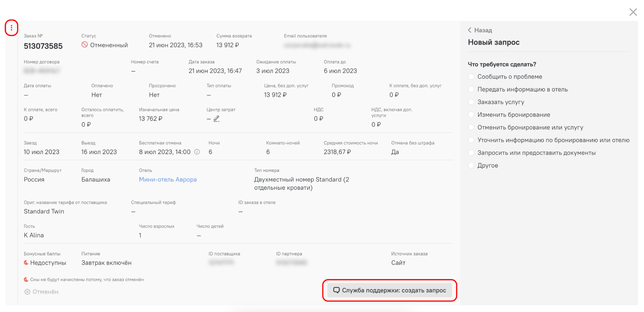The width and height of the screenshot is (644, 312).
Task: Show info about Бесплатная отмена deadline
Action: click(x=197, y=152)
